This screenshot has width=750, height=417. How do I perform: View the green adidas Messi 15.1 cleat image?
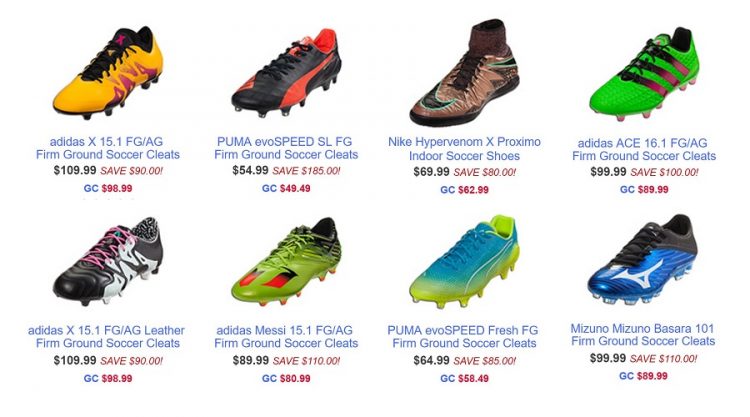click(x=286, y=261)
